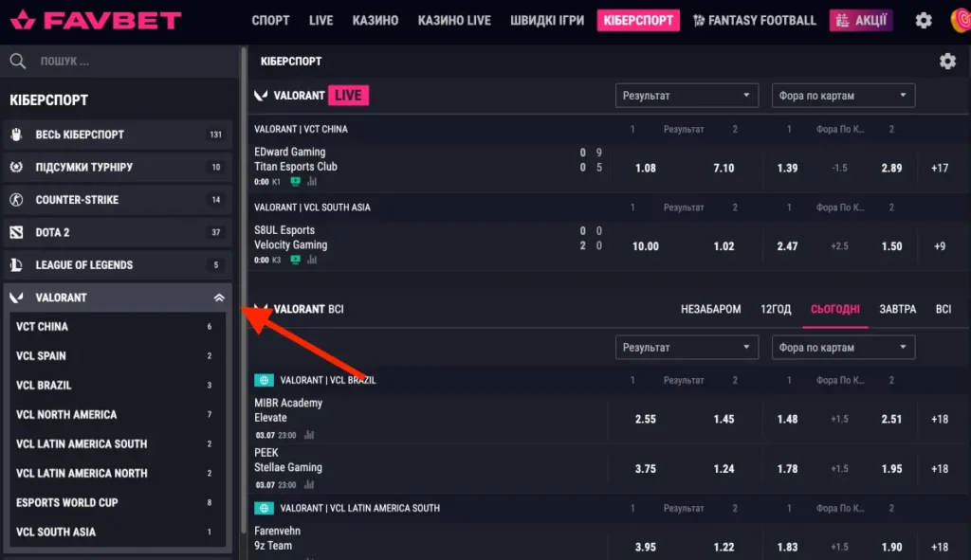The image size is (971, 560).
Task: Open Counter-Strike category
Action: (118, 200)
